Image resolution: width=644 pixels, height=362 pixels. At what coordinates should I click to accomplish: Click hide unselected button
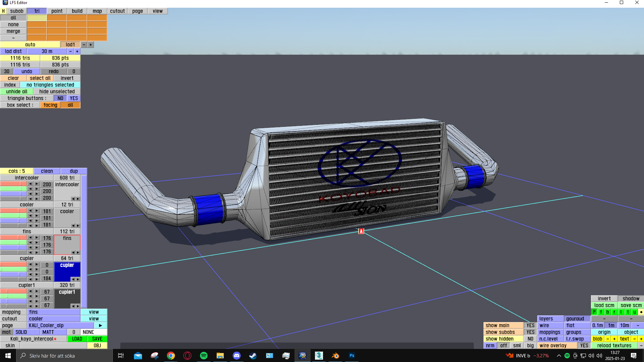click(x=57, y=92)
